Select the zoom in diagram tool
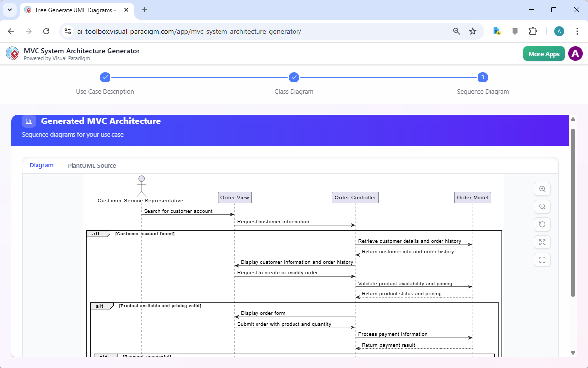This screenshot has width=588, height=368. point(542,189)
